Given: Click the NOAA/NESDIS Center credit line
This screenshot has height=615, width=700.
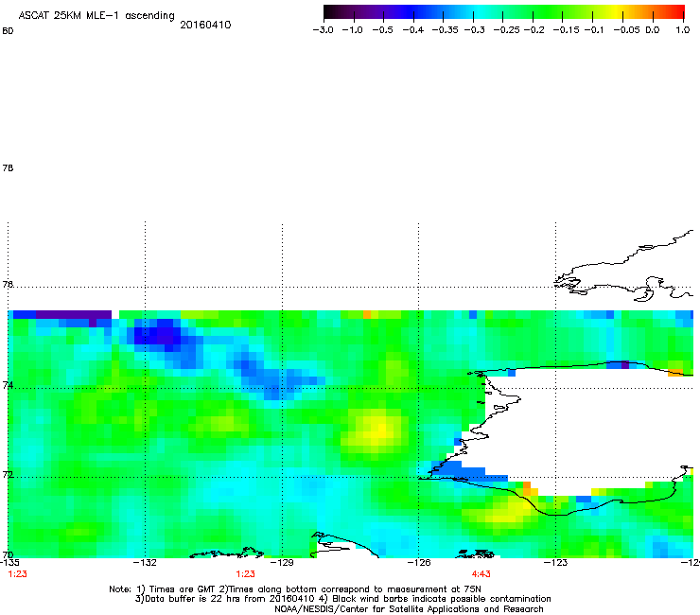Looking at the screenshot, I should (x=409, y=609).
